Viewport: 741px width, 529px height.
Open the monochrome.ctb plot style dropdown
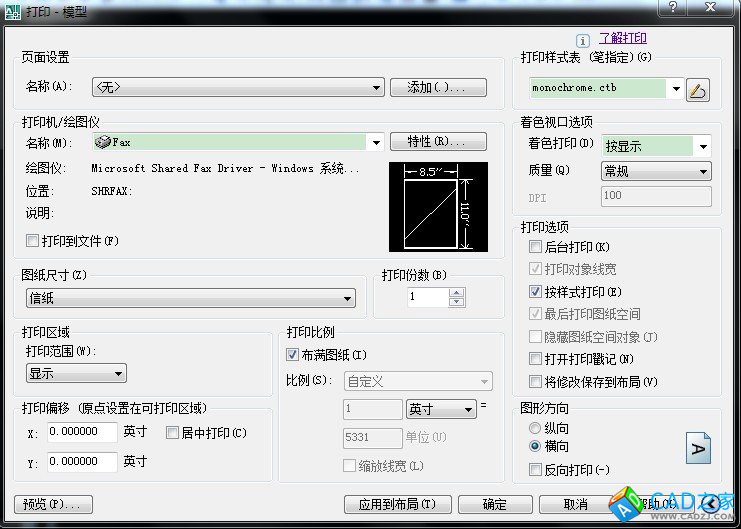pos(676,89)
